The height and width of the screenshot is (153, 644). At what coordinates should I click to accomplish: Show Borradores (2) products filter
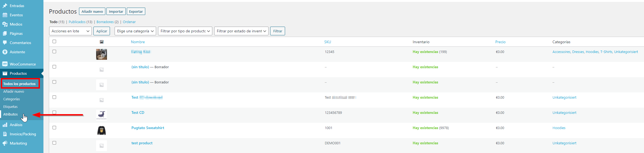108,22
